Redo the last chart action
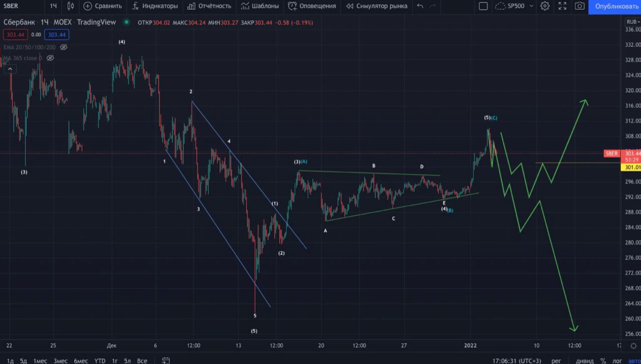The height and width of the screenshot is (364, 641). point(433,6)
